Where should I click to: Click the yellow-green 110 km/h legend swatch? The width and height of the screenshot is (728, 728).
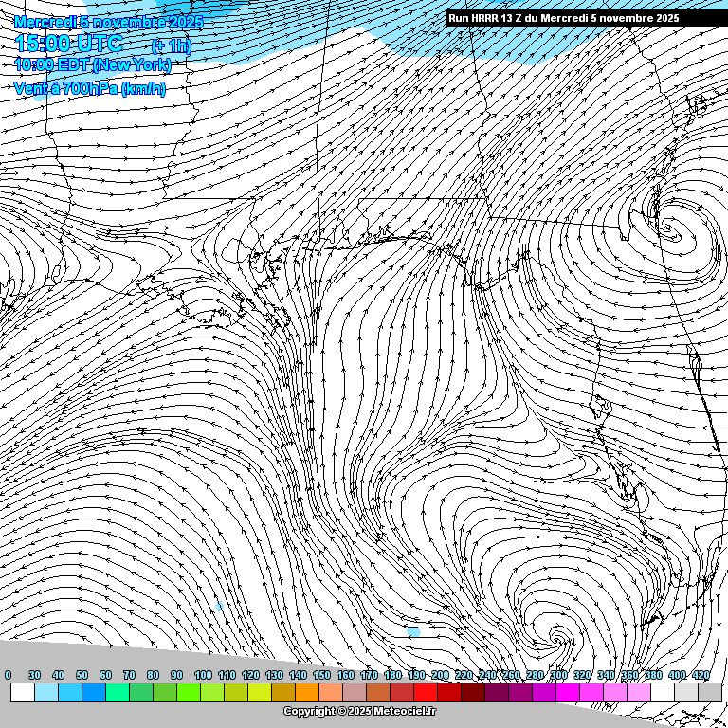(x=236, y=693)
